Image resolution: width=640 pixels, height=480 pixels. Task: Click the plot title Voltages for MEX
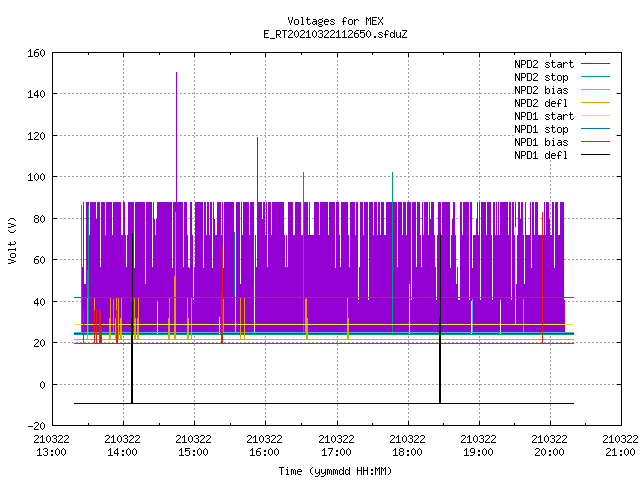[x=335, y=21]
